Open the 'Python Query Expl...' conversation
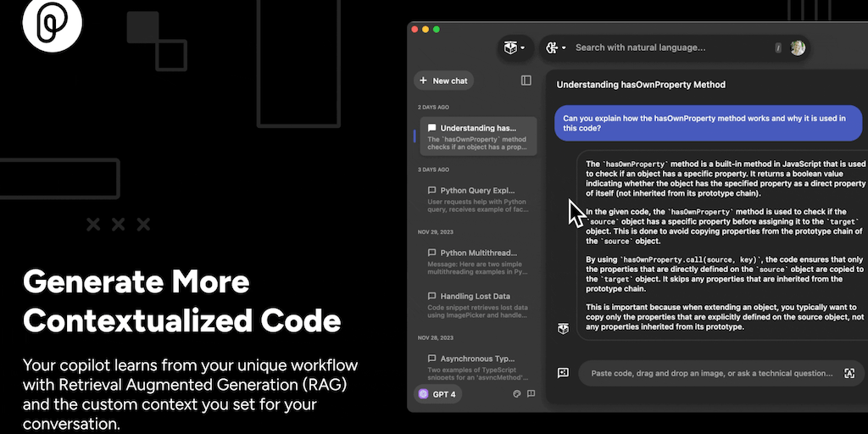The height and width of the screenshot is (434, 868). click(478, 198)
